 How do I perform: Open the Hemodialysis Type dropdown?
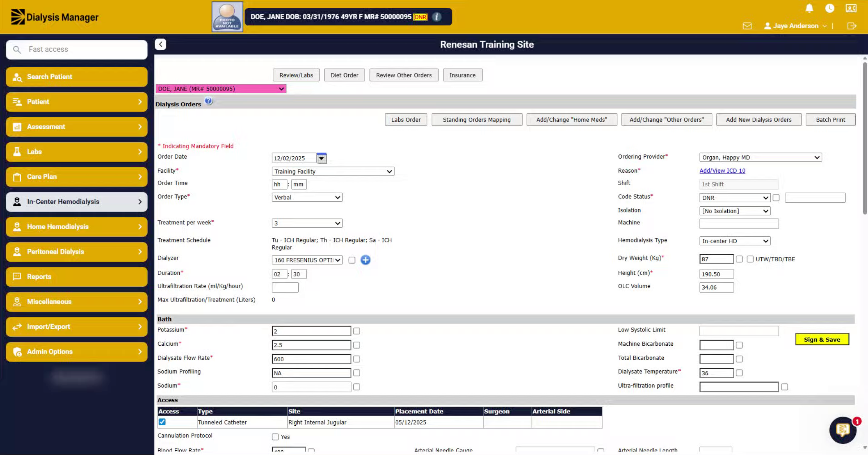click(x=735, y=241)
